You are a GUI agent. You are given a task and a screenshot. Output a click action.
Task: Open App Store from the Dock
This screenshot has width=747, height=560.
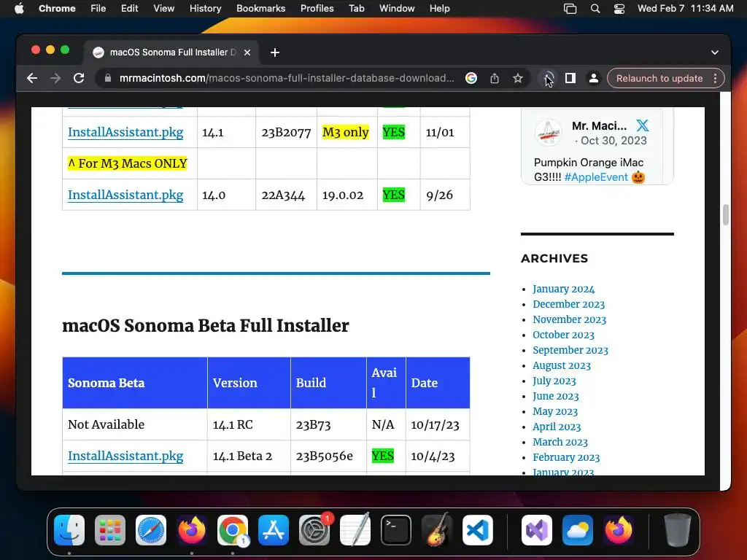[274, 530]
